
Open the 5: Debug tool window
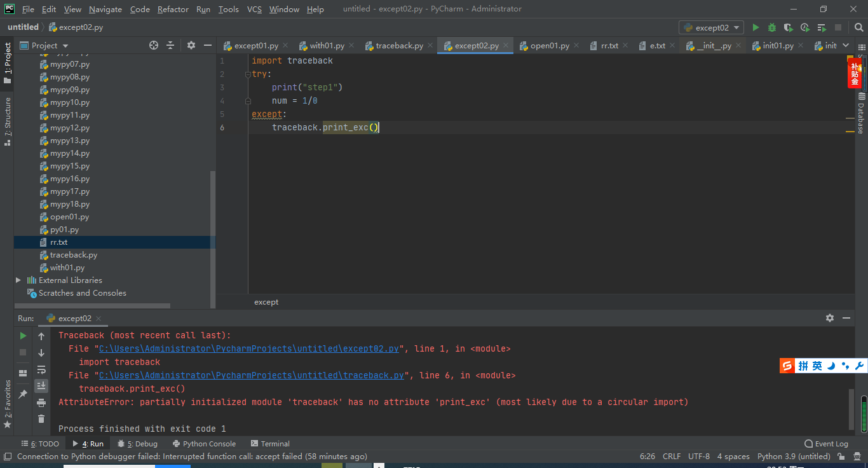[x=137, y=444]
